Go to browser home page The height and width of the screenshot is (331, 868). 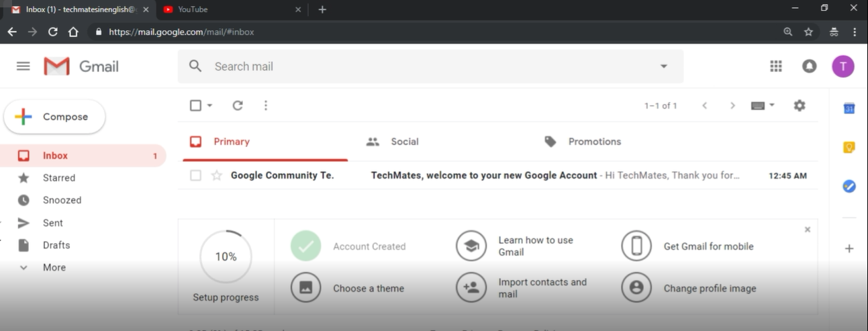click(73, 32)
